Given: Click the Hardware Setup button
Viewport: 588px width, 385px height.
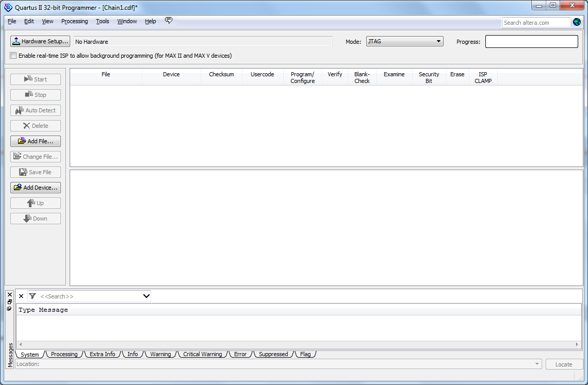Looking at the screenshot, I should (x=40, y=41).
